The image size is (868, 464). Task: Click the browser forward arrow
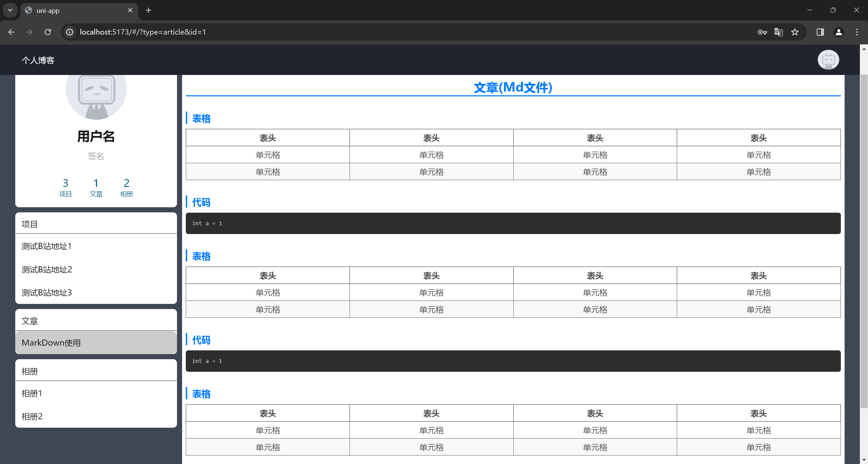[x=29, y=32]
